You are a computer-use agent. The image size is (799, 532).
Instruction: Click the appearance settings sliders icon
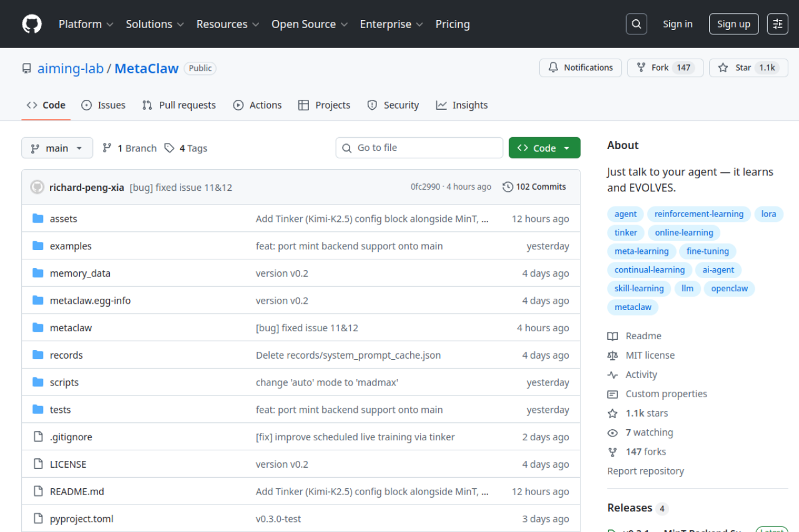pyautogui.click(x=777, y=24)
